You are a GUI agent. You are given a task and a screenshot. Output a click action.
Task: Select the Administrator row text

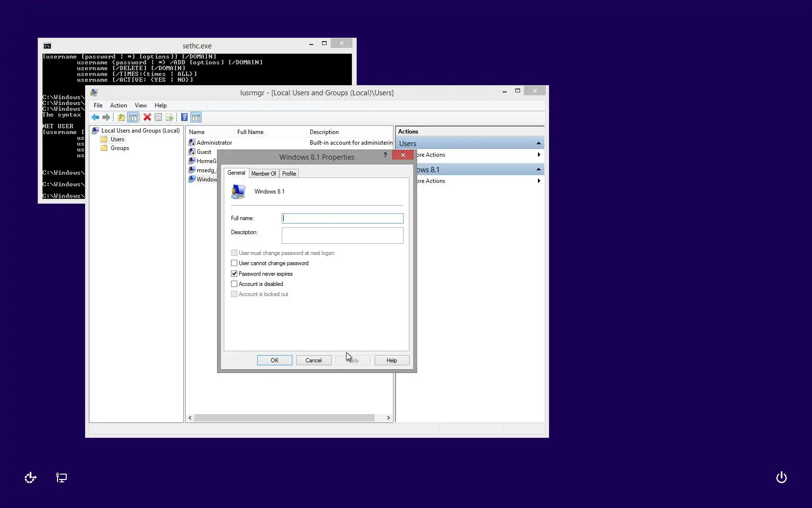214,143
